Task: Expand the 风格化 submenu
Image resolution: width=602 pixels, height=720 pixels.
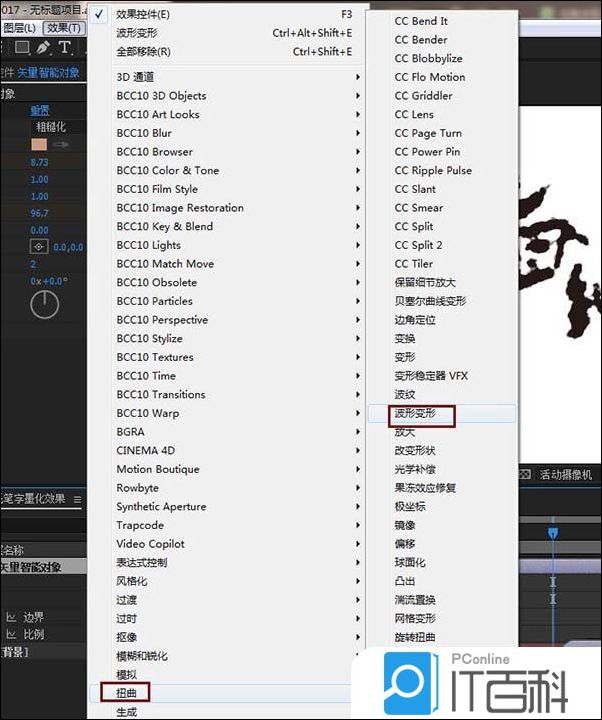Action: (x=228, y=581)
